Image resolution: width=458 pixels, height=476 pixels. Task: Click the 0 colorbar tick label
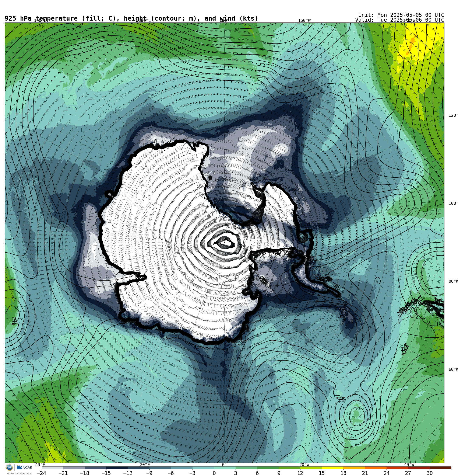coord(214,473)
